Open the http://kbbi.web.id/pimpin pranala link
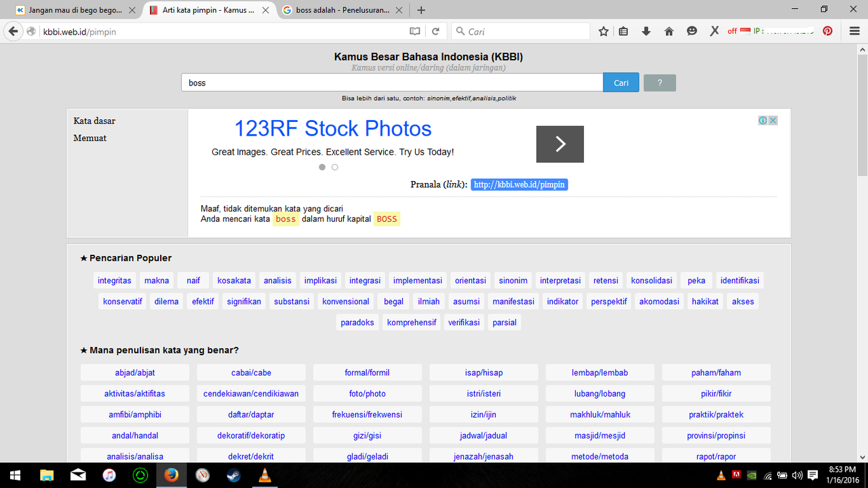This screenshot has height=488, width=868. 519,184
